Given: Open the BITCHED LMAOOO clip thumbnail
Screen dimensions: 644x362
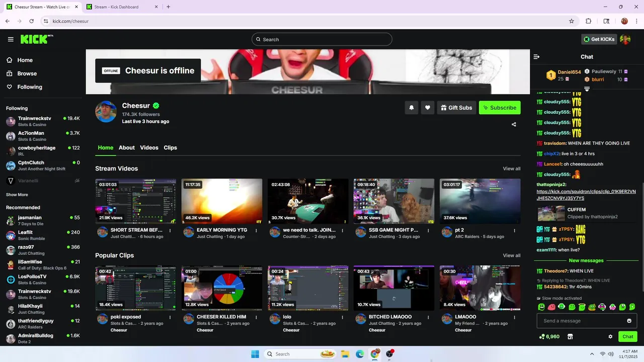Looking at the screenshot, I should coord(394,288).
